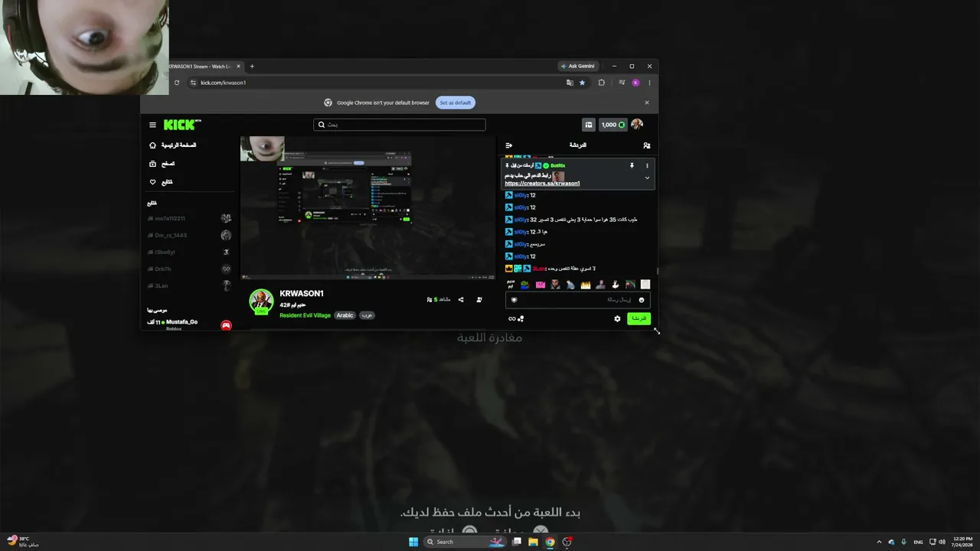Viewport: 980px width, 551px height.
Task: Click the channel name KRWASON1
Action: [x=302, y=294]
